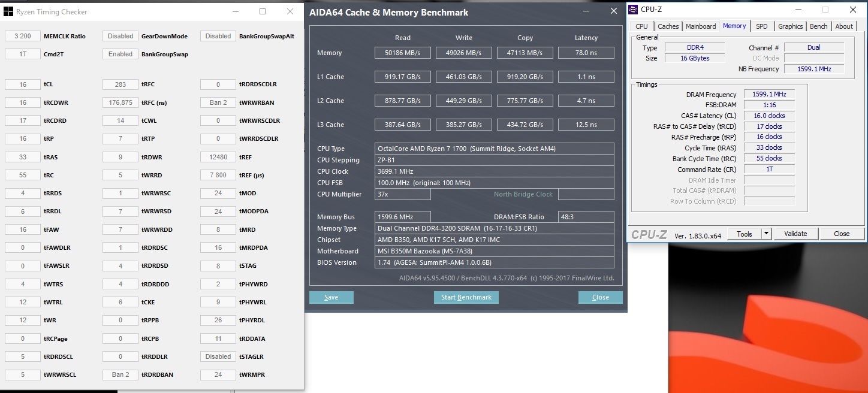Close the Ryzen Timing Checker window

click(x=290, y=11)
